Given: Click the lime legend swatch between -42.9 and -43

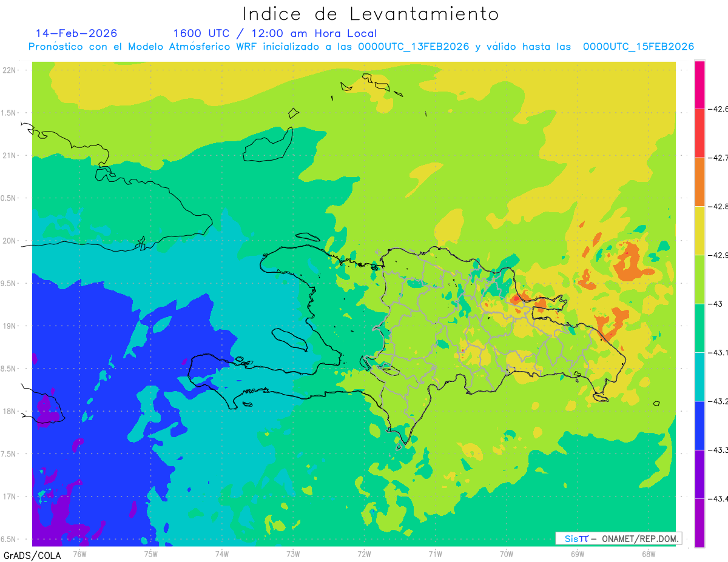Looking at the screenshot, I should [699, 279].
